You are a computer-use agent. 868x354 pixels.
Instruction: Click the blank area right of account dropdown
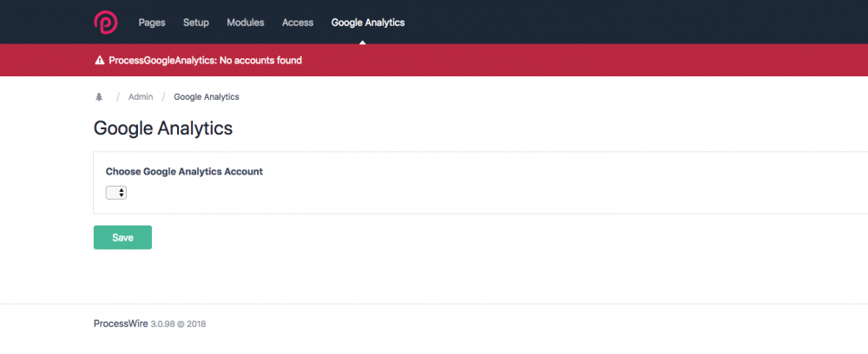point(434,193)
